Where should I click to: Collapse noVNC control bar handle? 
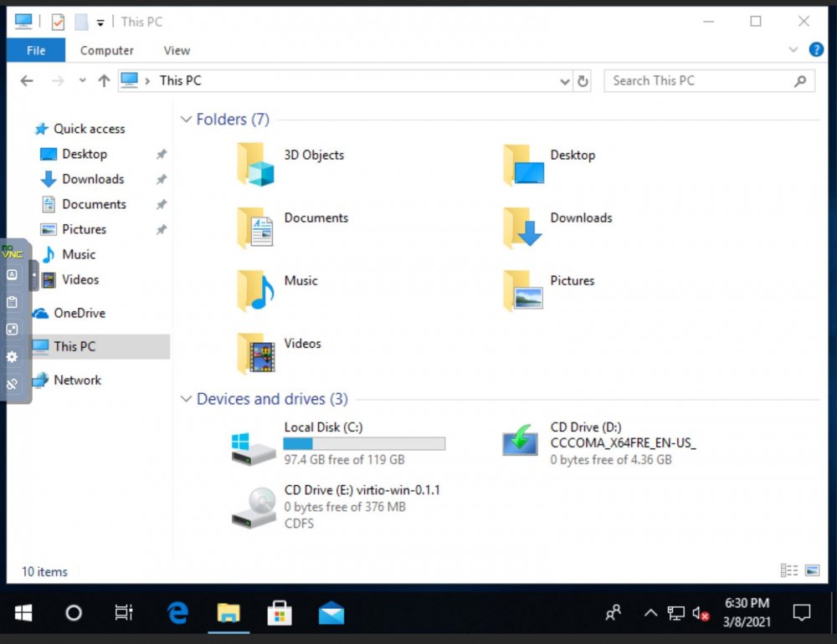coord(33,275)
